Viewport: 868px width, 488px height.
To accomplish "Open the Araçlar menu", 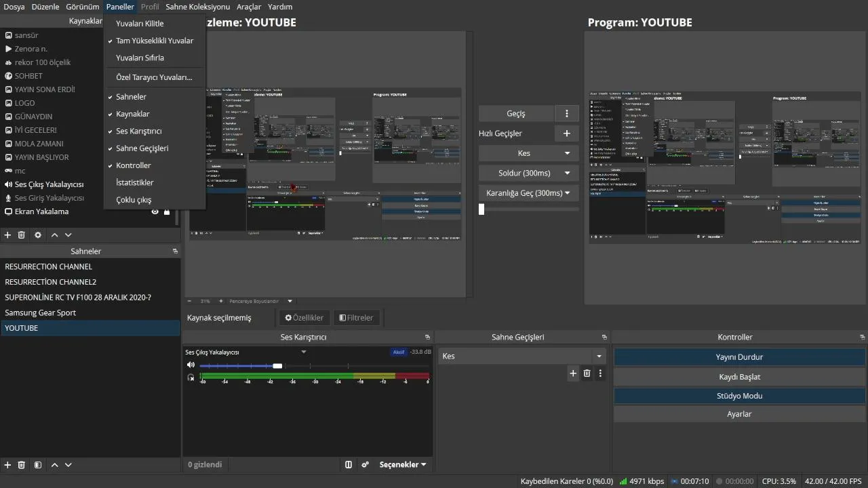I will [249, 7].
